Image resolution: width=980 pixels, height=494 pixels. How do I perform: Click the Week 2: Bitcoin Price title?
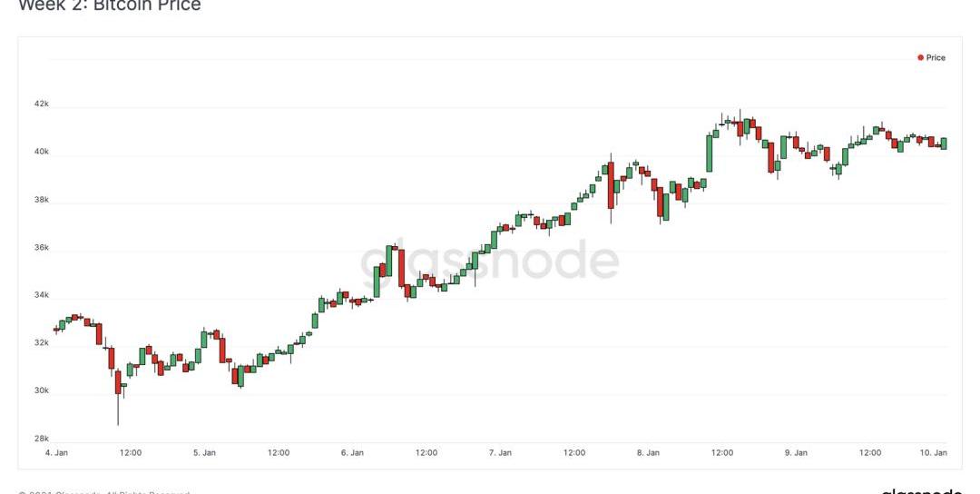(x=109, y=5)
